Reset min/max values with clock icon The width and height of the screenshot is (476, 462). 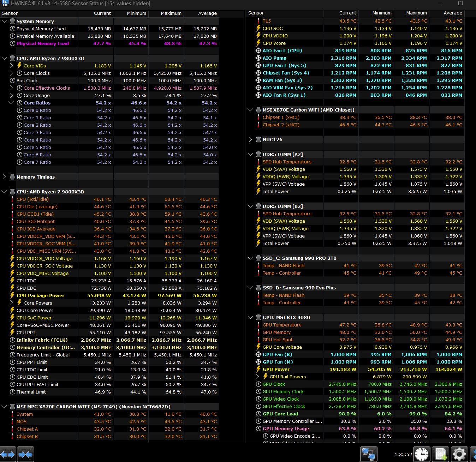point(422,454)
